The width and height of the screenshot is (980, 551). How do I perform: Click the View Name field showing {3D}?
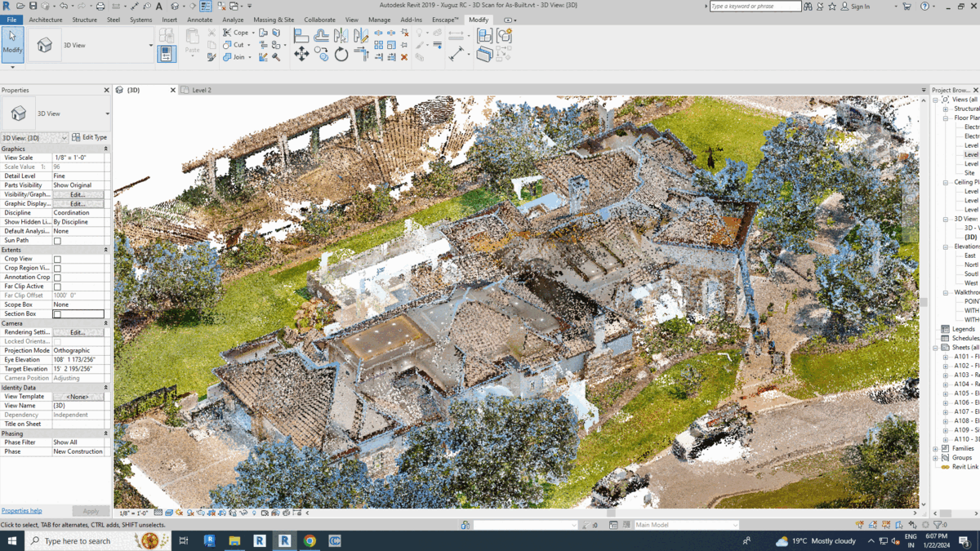78,406
